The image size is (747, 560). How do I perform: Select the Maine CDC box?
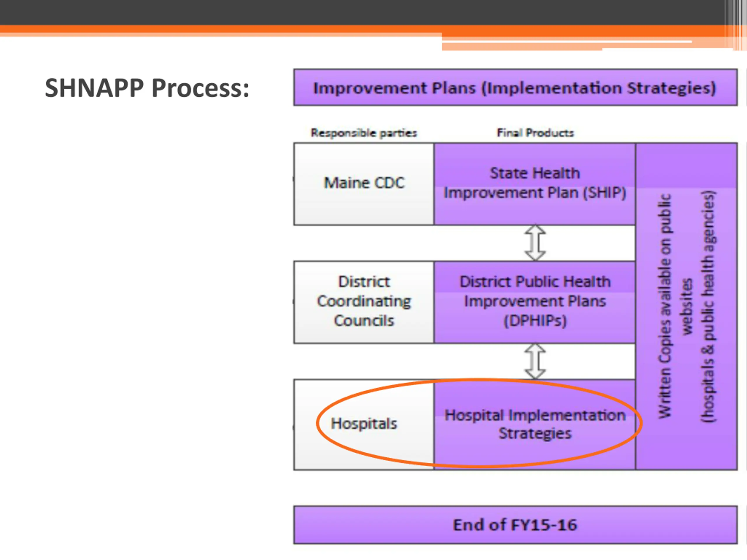(364, 184)
